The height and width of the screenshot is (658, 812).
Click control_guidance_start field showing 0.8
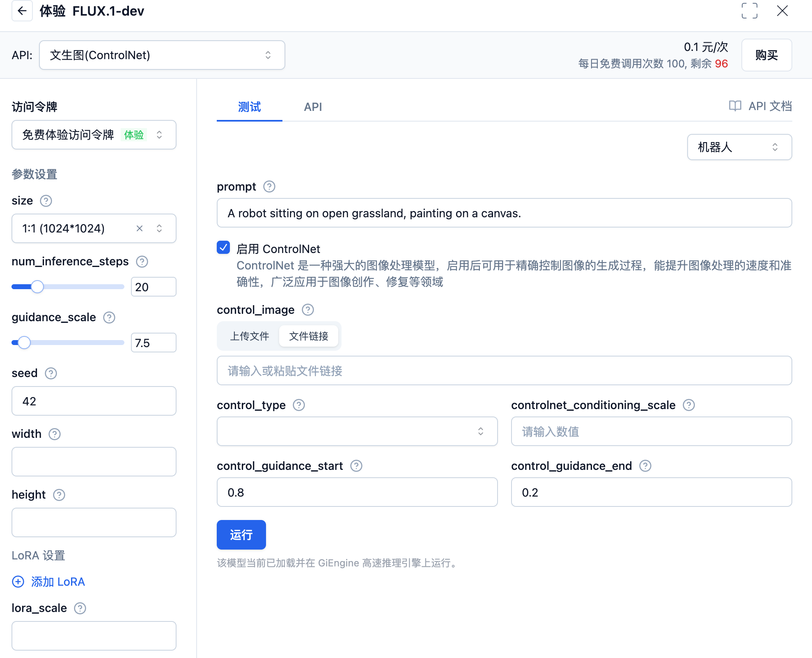(x=357, y=492)
